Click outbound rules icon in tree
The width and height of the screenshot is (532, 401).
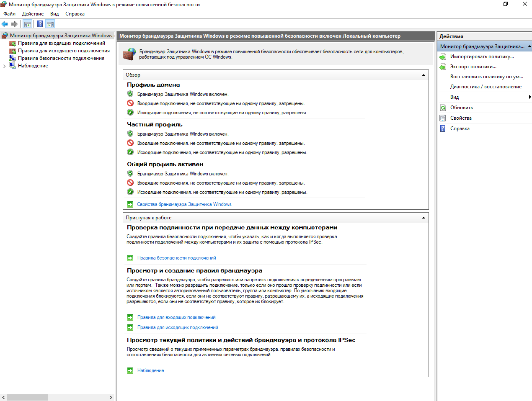[13, 51]
